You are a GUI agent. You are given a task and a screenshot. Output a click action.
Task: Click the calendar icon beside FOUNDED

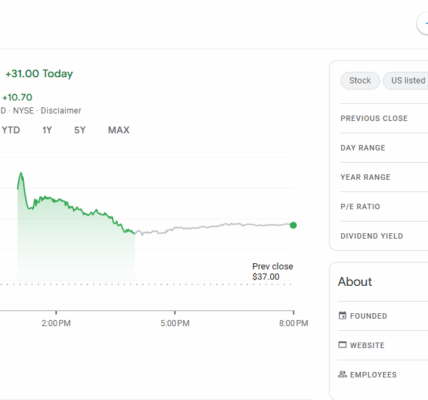pyautogui.click(x=342, y=315)
